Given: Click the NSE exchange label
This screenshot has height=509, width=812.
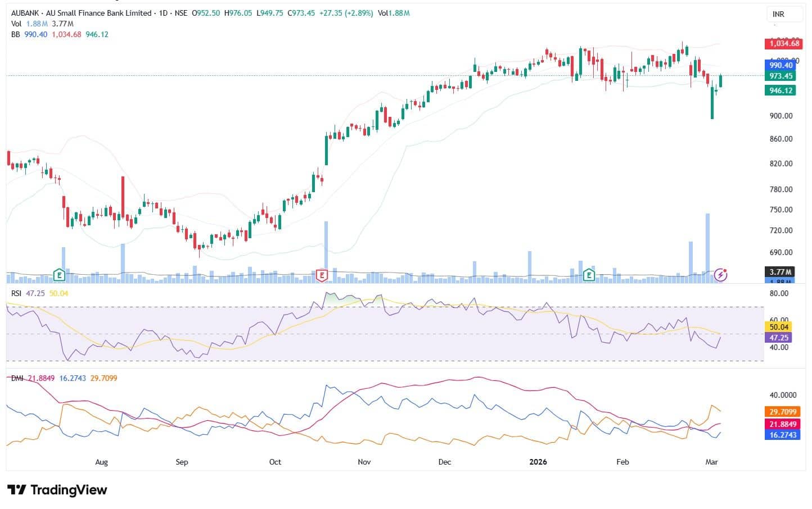Looking at the screenshot, I should (x=181, y=13).
